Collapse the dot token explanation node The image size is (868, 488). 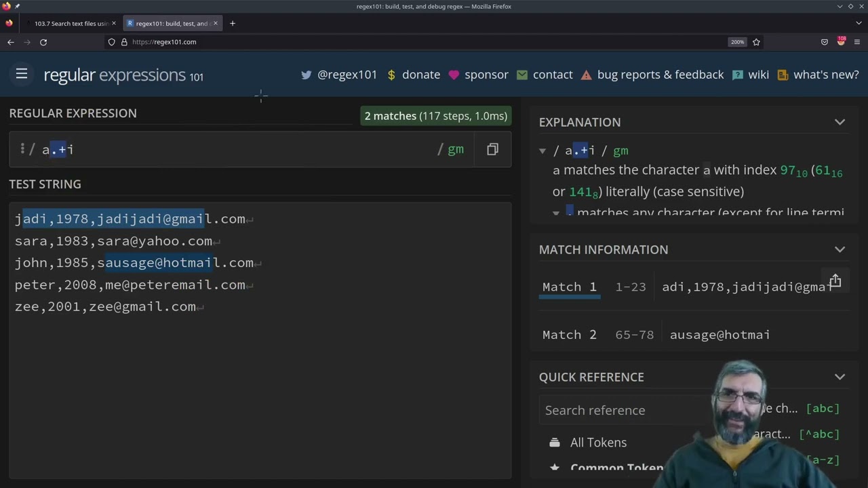coord(556,213)
